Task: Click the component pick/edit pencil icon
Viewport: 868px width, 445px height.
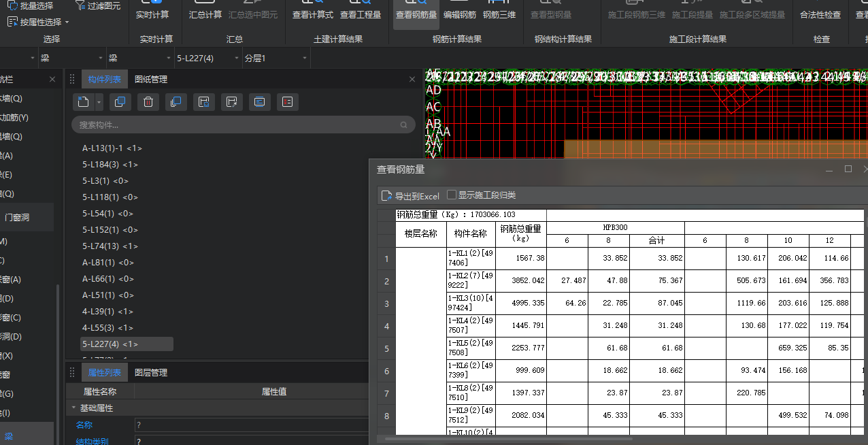Action: click(231, 102)
